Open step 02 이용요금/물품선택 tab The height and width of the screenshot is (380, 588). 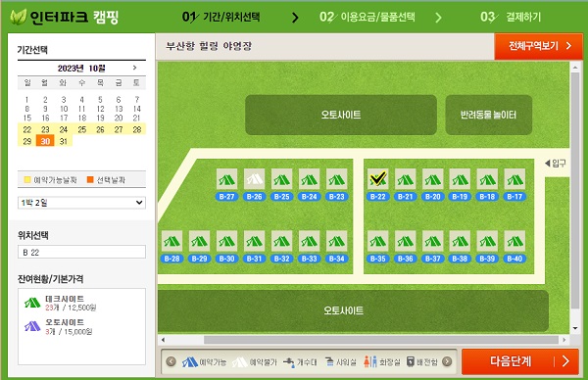coord(367,17)
